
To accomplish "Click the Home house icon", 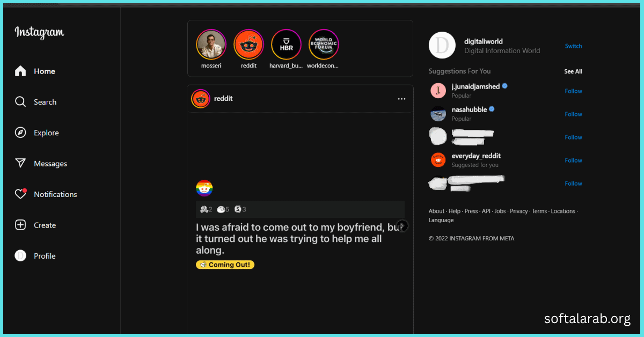I will pyautogui.click(x=20, y=71).
